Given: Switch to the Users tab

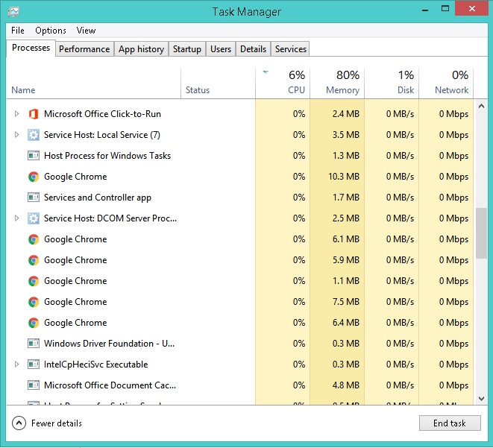Looking at the screenshot, I should pyautogui.click(x=221, y=49).
